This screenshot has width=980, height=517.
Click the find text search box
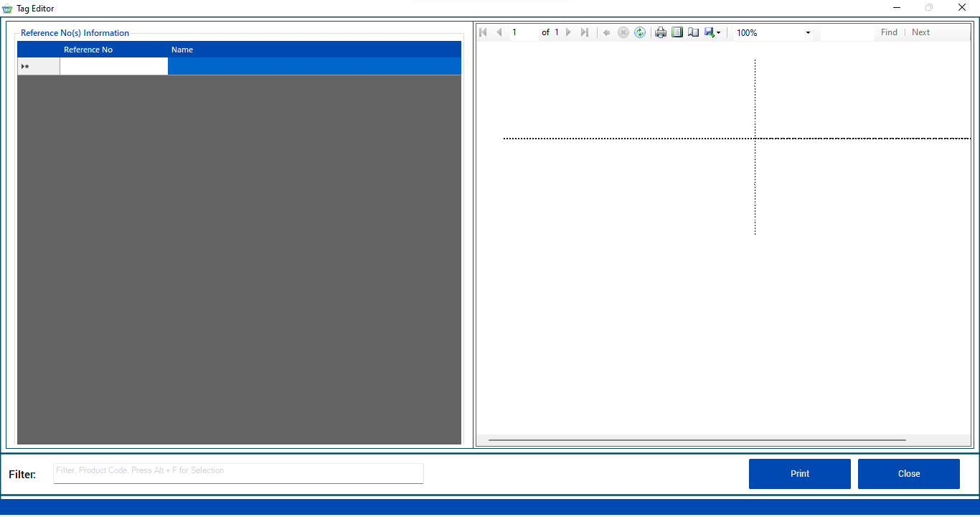point(847,32)
